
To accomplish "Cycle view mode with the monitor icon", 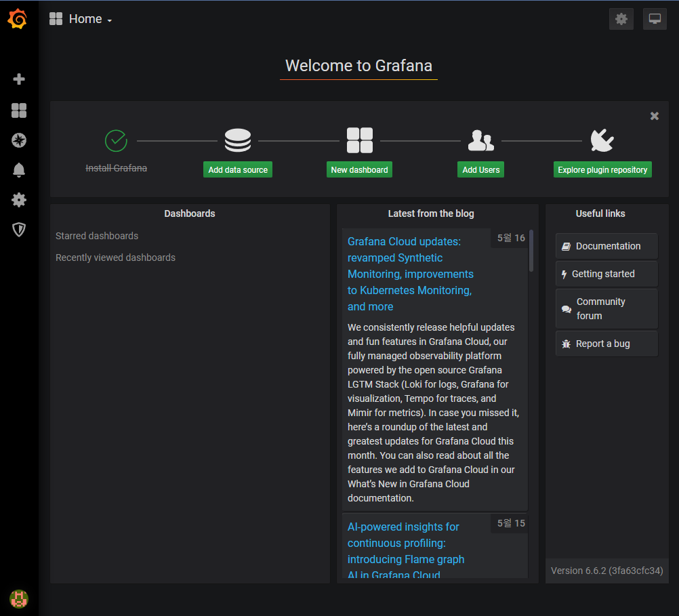I will [655, 19].
